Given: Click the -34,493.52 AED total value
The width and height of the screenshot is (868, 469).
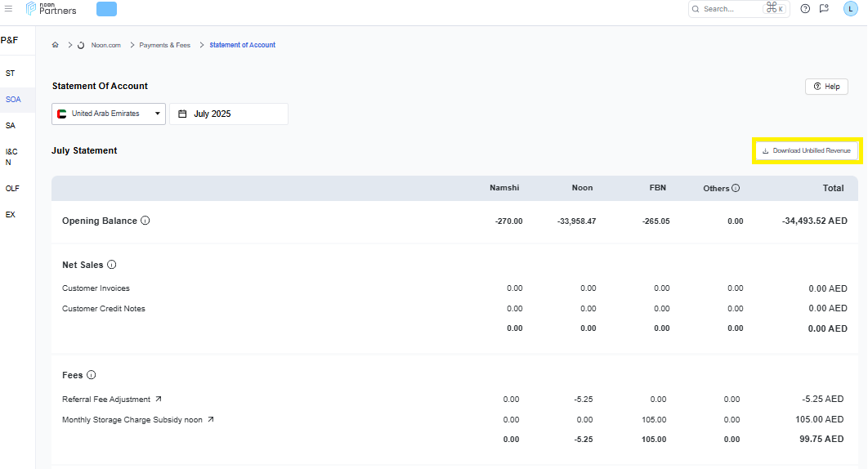Looking at the screenshot, I should click(x=814, y=221).
